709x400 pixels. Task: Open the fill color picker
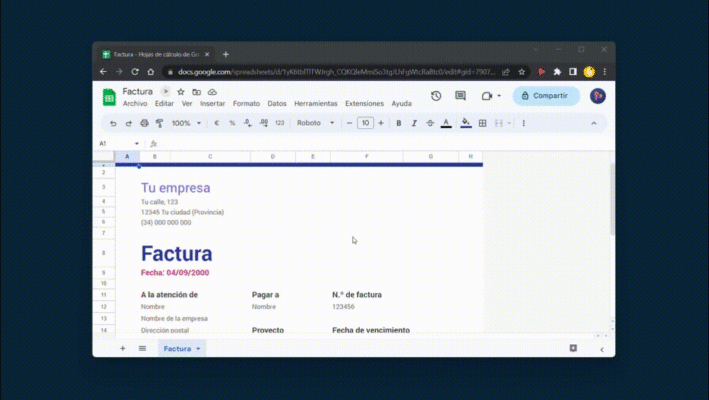coord(466,123)
